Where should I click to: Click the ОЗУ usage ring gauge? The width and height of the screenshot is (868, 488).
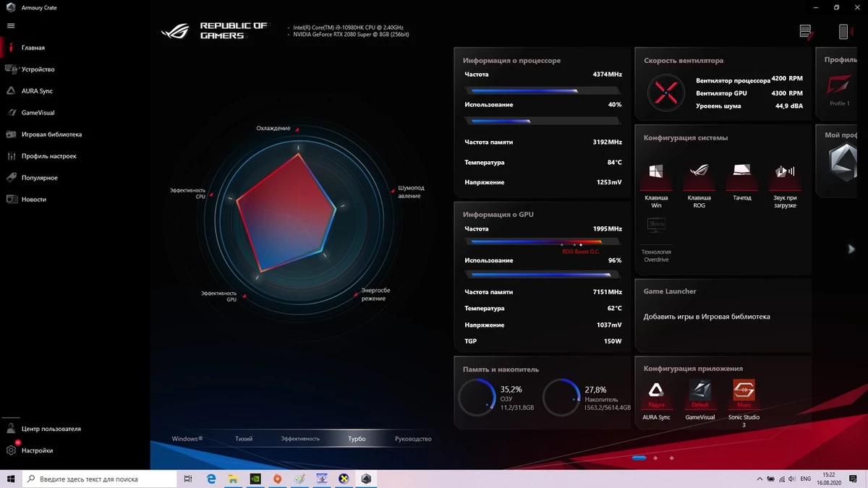pyautogui.click(x=477, y=398)
